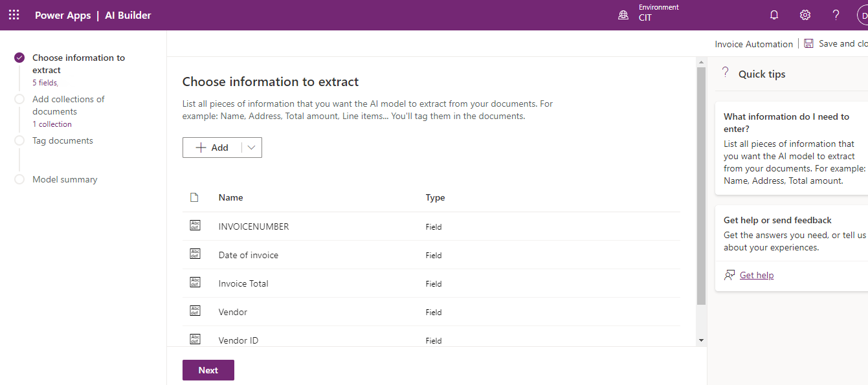Click the field icon beside INVOICENUMBER
This screenshot has width=868, height=385.
(x=195, y=226)
